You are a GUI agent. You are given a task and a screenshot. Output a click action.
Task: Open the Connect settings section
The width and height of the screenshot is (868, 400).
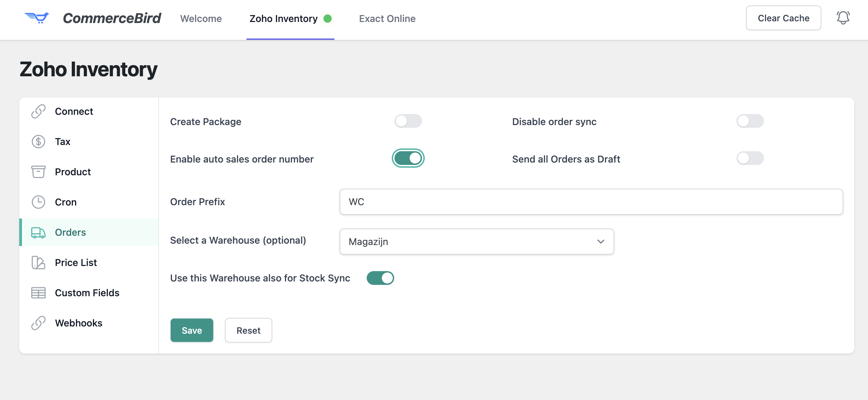tap(89, 111)
